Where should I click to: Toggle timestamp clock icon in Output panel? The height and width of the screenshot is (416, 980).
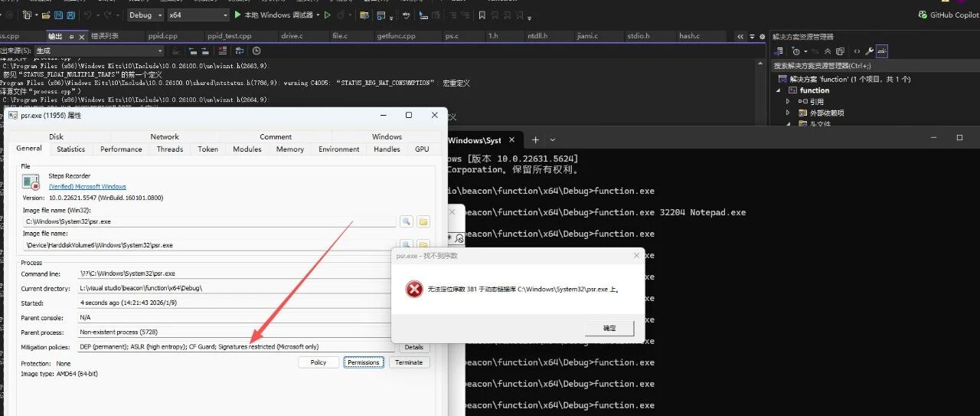point(257,51)
